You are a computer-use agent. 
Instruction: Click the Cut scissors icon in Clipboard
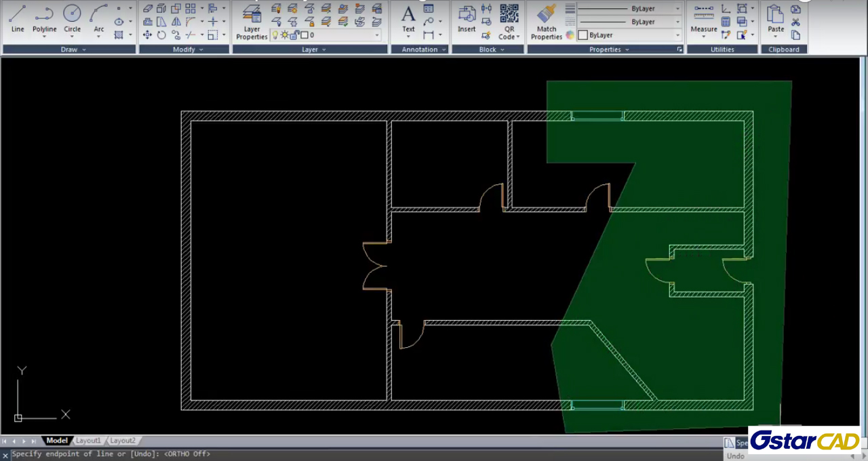point(795,22)
